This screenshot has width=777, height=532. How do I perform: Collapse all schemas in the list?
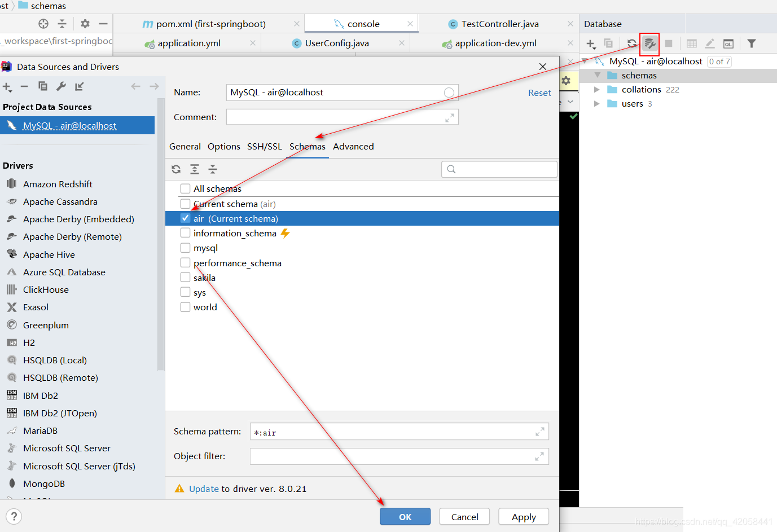[213, 169]
